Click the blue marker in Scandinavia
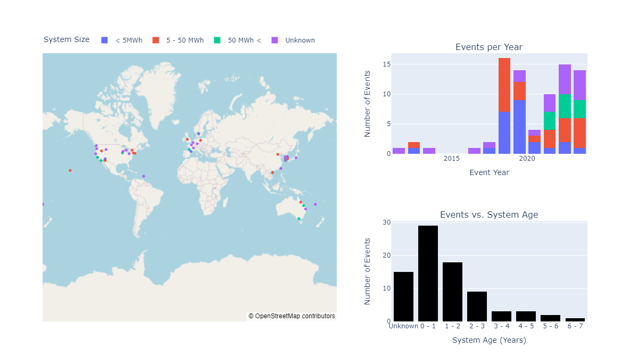630x364 pixels. [x=198, y=134]
